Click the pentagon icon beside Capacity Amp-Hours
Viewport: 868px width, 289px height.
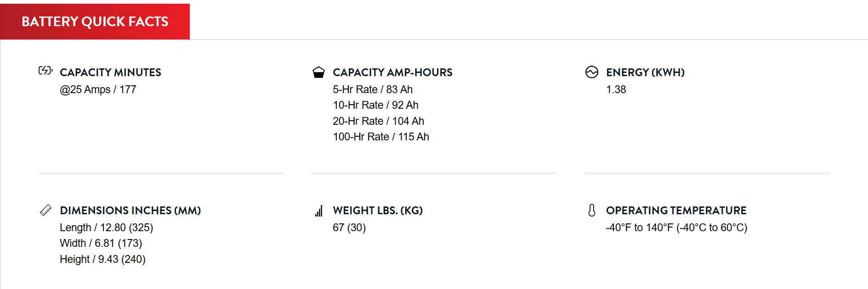tap(318, 72)
